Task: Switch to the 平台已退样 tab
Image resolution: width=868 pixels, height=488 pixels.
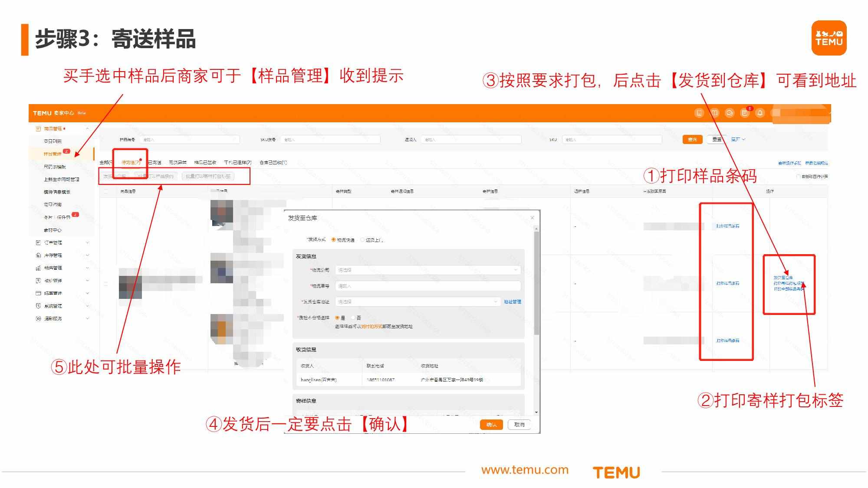Action: pos(238,163)
